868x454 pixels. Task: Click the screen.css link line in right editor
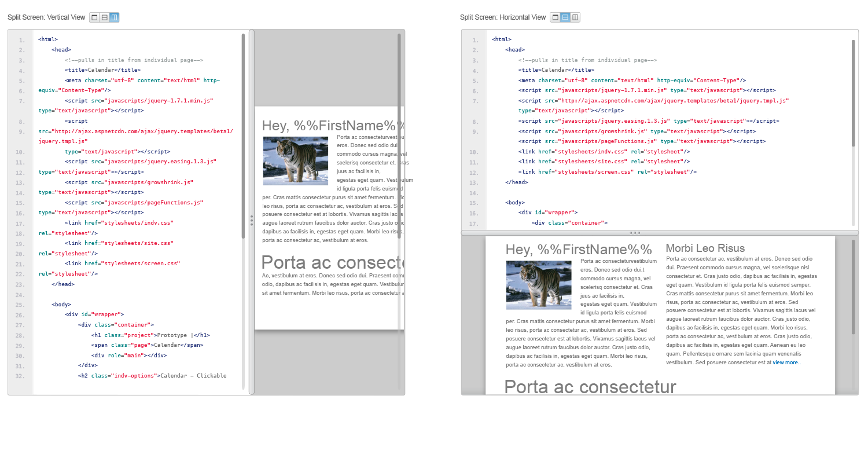(608, 172)
